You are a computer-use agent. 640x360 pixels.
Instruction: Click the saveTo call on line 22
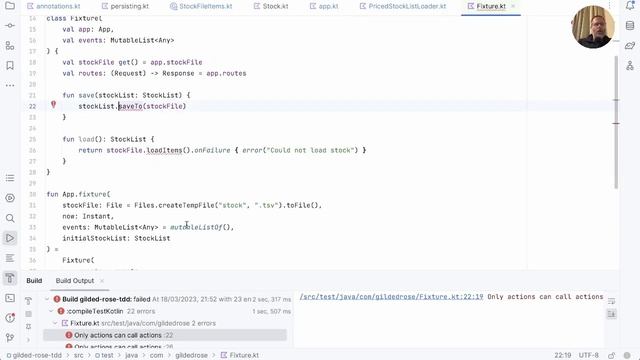point(130,106)
